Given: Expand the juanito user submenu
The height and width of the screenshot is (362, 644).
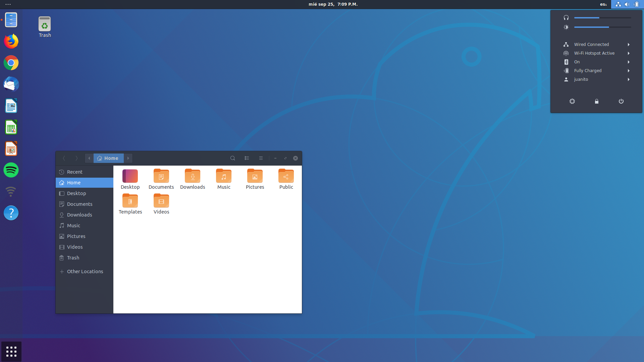Looking at the screenshot, I should 629,79.
